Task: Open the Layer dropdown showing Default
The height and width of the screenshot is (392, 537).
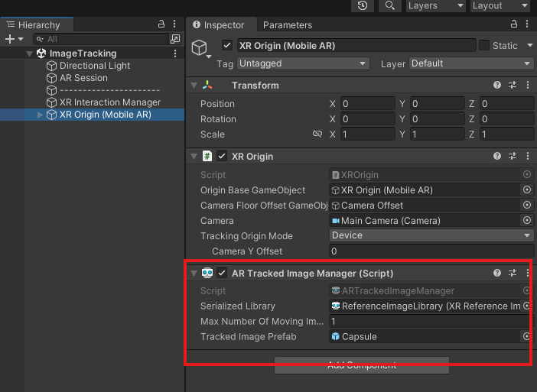Action: click(x=471, y=63)
